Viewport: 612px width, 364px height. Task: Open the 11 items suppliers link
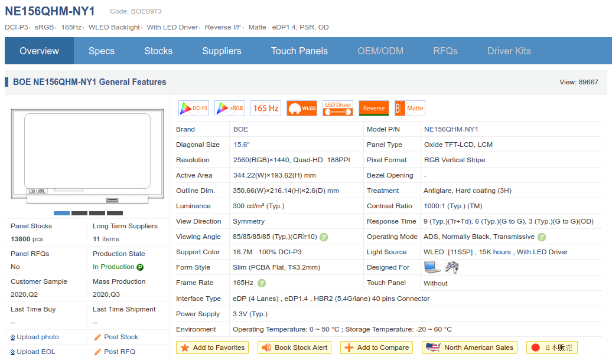coord(106,240)
